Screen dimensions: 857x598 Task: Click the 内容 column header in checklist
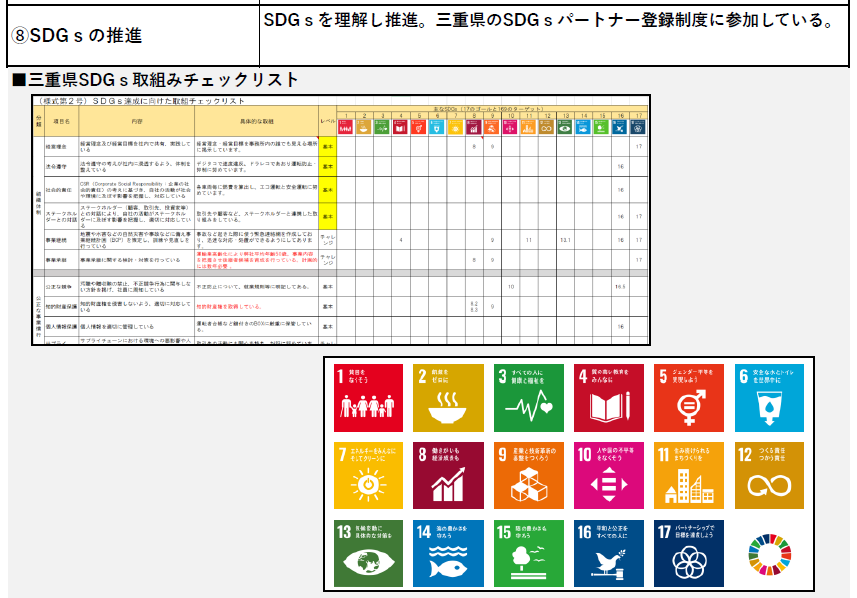point(137,121)
